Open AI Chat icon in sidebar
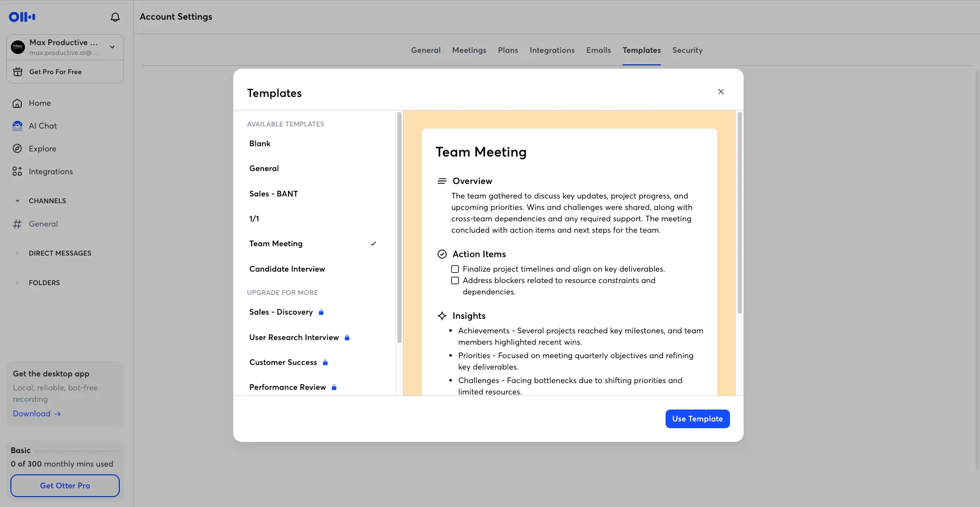Screen dimensions: 980x507 tap(17, 126)
